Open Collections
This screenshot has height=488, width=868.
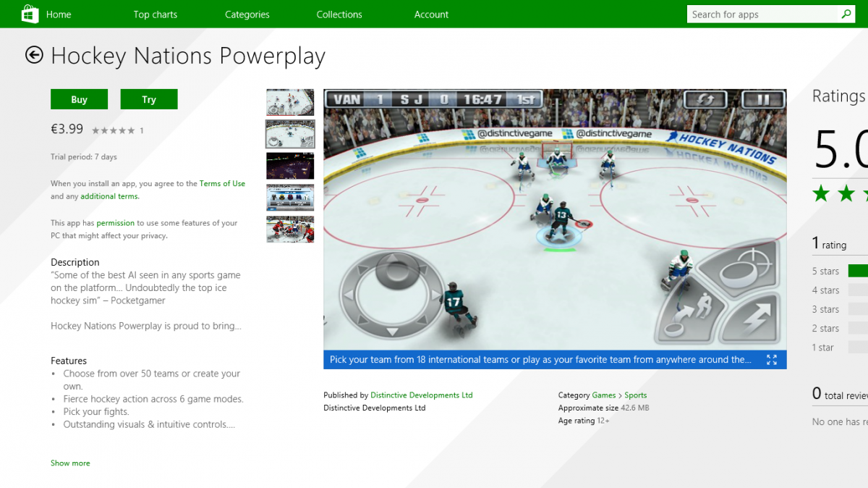[x=339, y=14]
